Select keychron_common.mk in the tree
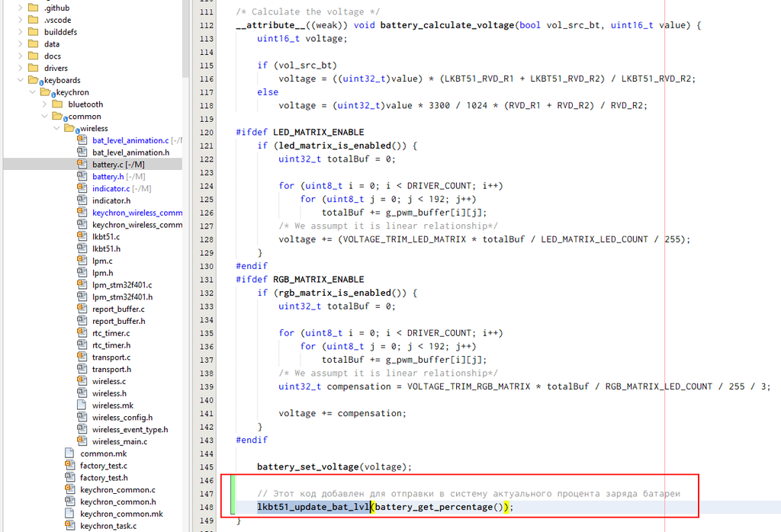 click(121, 514)
